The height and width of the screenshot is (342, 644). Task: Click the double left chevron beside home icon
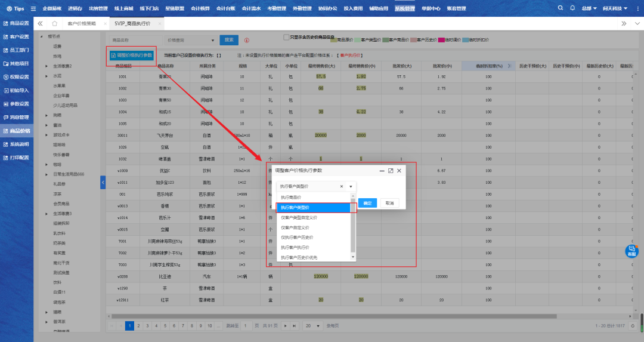coord(41,23)
